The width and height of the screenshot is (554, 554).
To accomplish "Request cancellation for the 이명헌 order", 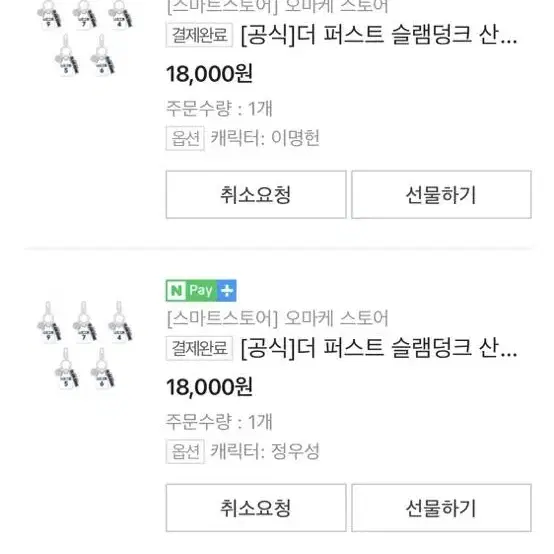I will 256,195.
